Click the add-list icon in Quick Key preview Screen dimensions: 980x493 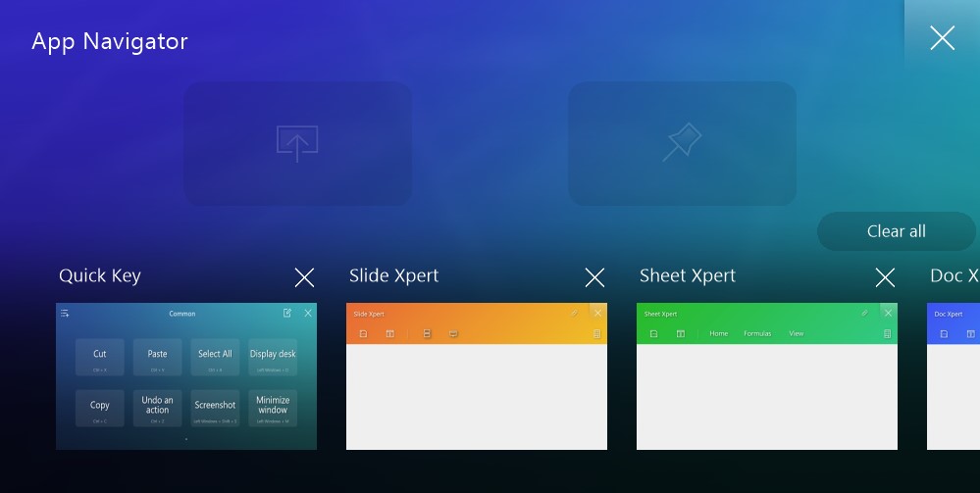point(65,314)
